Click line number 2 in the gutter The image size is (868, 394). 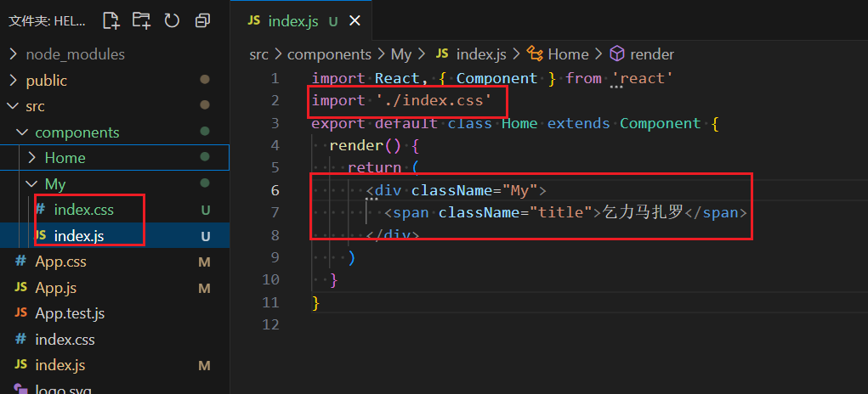275,100
